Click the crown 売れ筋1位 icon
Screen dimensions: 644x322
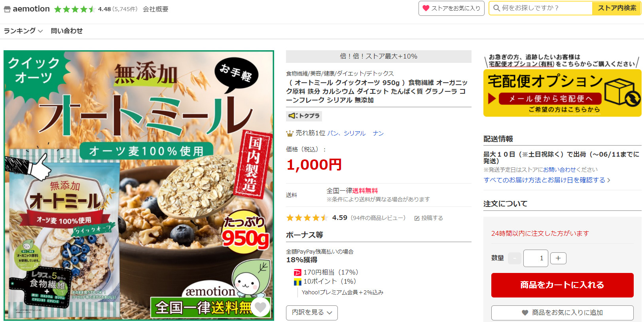click(x=290, y=133)
